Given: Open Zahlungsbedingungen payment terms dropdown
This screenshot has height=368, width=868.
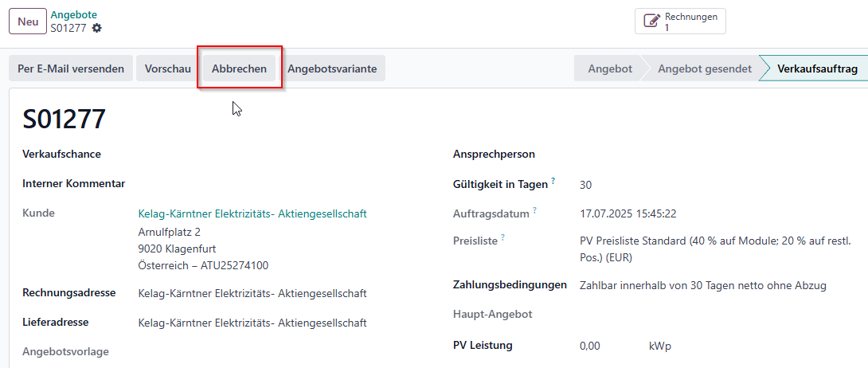Looking at the screenshot, I should (703, 285).
